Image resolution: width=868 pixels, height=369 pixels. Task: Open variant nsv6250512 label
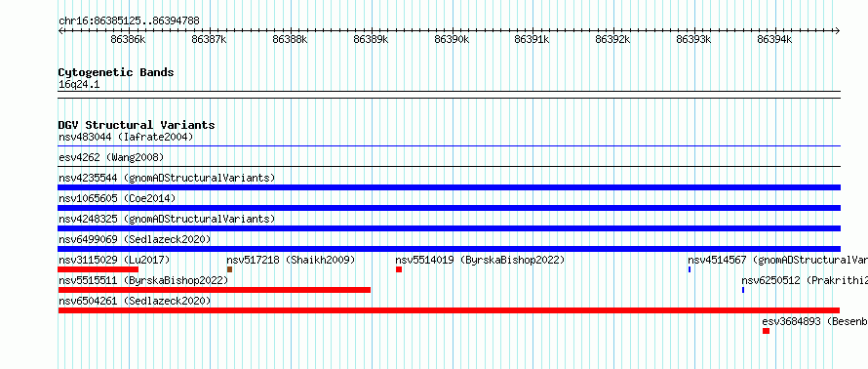pyautogui.click(x=805, y=280)
